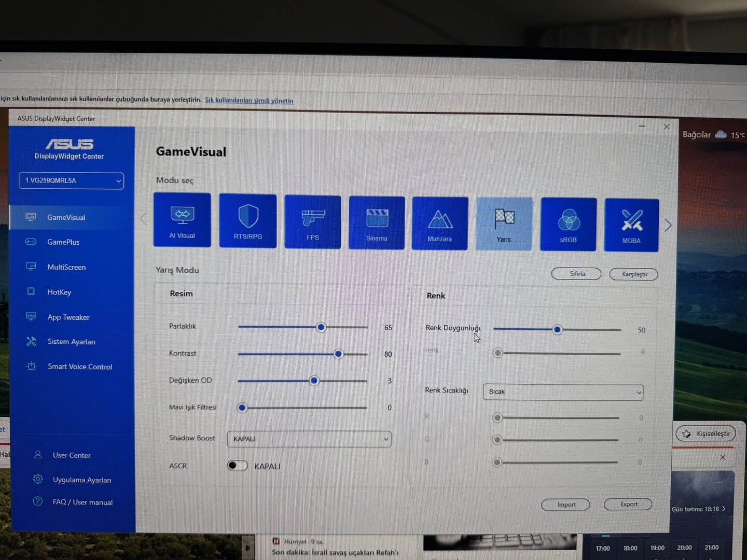Click the disabled renk slider
This screenshot has height=560, width=747.
point(557,353)
